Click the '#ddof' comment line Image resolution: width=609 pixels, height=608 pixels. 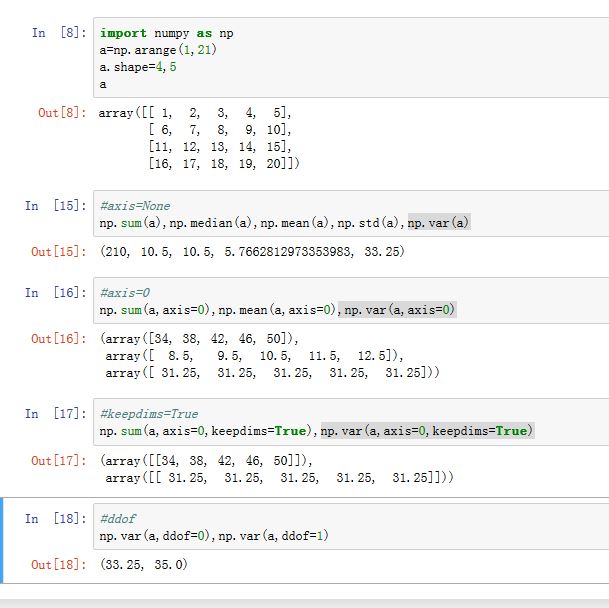tap(119, 520)
